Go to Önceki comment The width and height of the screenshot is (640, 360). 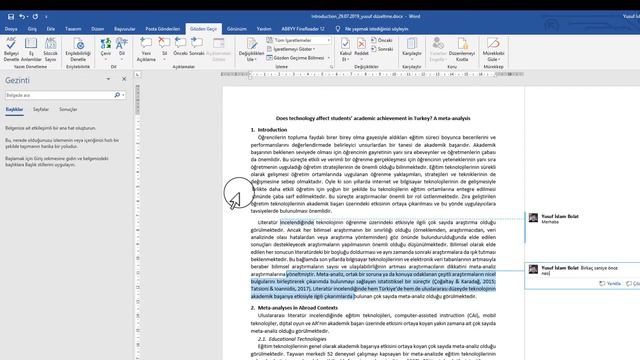point(180,47)
